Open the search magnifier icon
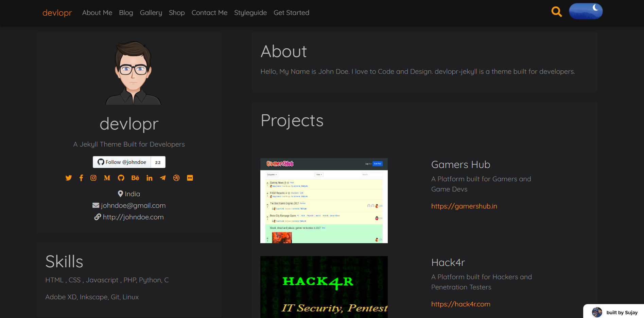The height and width of the screenshot is (318, 644). pyautogui.click(x=557, y=11)
